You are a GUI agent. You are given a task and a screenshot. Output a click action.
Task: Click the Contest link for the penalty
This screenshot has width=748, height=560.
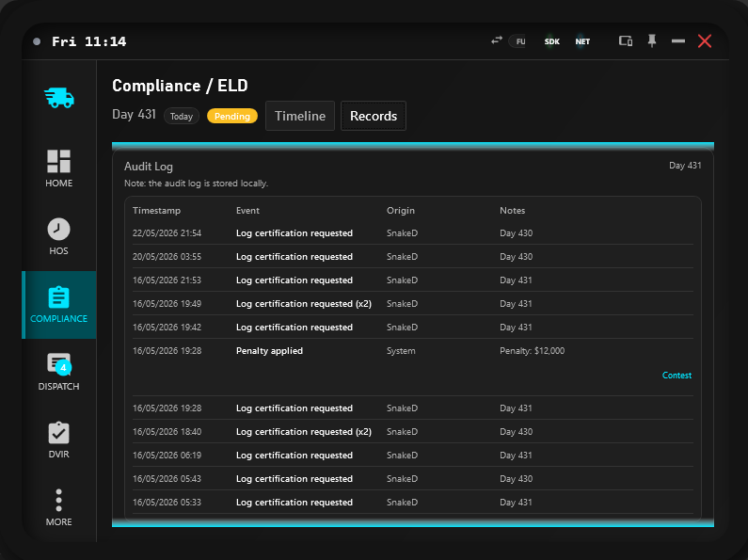pos(676,376)
